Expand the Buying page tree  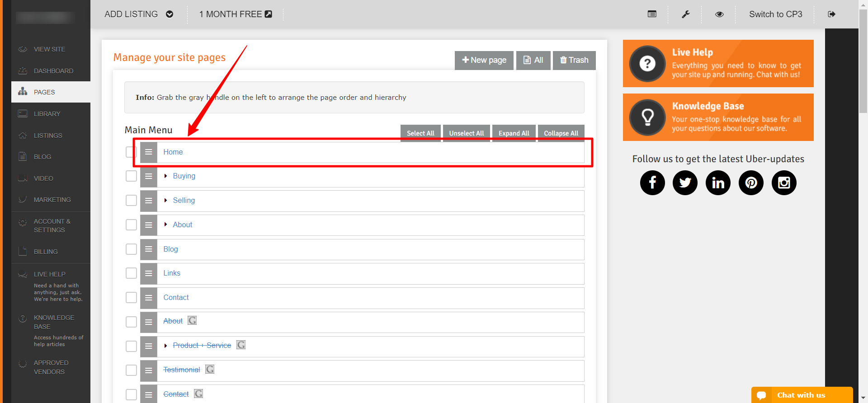[165, 176]
